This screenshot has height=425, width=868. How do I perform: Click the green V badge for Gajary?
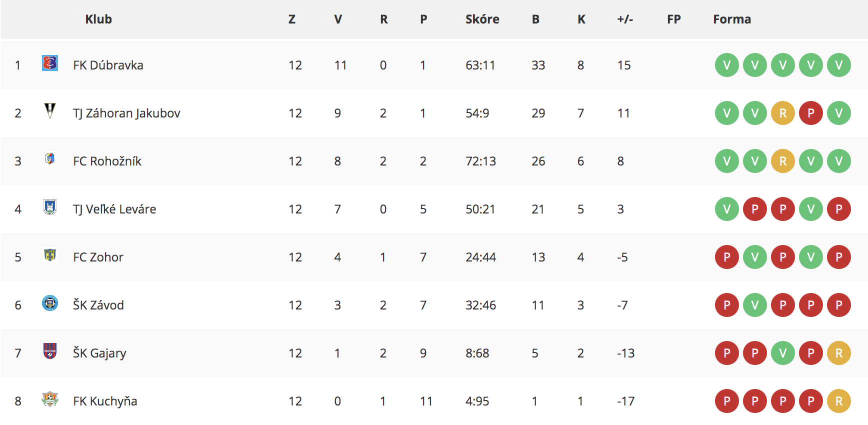[x=783, y=353]
